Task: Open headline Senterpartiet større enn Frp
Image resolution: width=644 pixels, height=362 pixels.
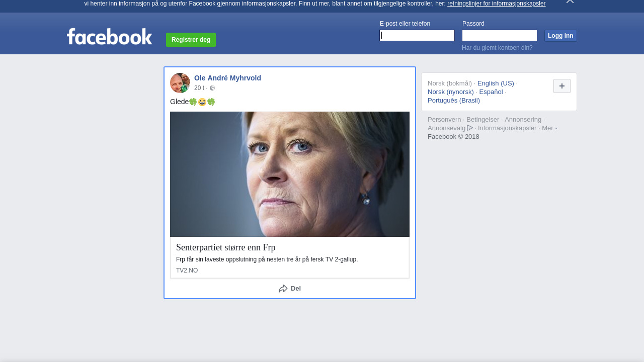Action: [226, 247]
